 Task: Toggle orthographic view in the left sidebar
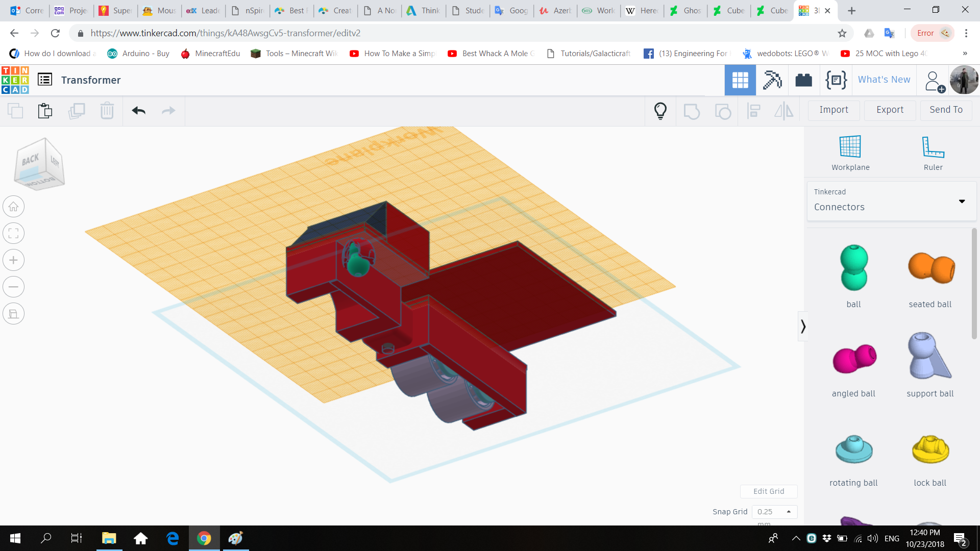(13, 313)
